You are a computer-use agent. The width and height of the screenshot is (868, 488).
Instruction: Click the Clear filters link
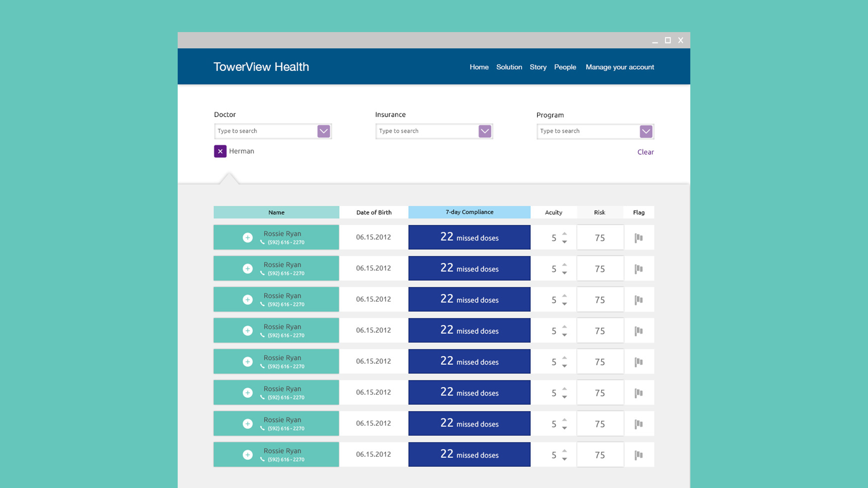[645, 152]
